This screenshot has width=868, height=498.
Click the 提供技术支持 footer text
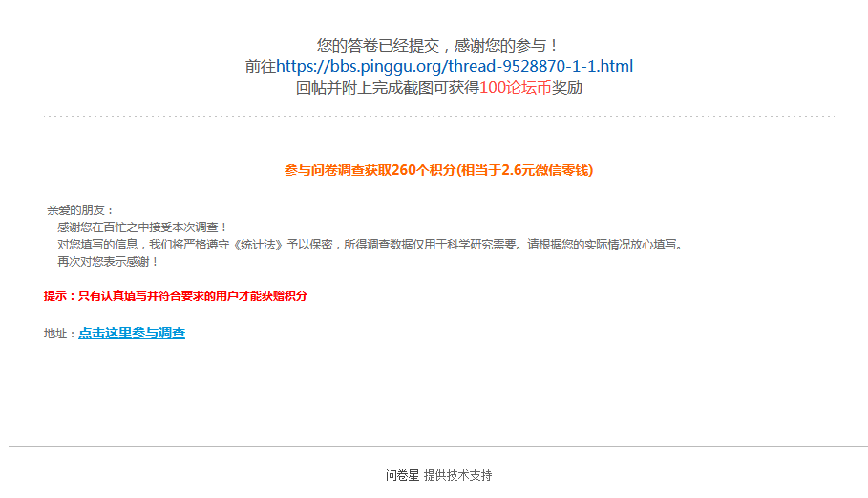[x=457, y=475]
